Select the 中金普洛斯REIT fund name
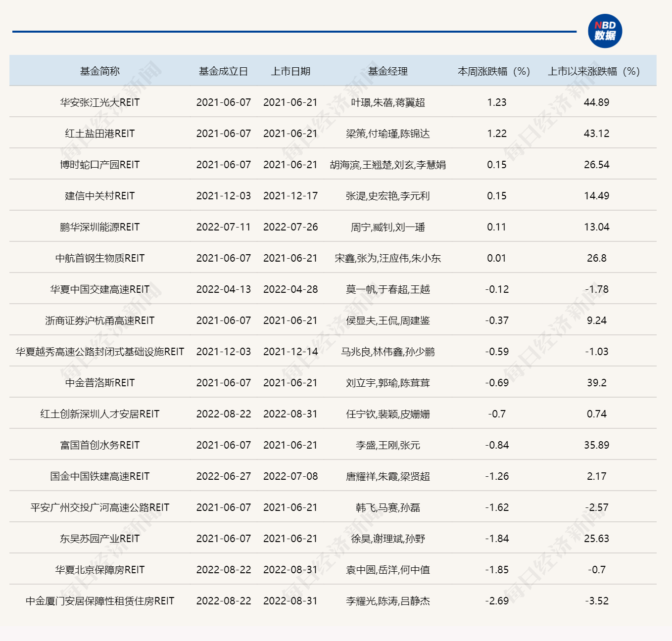This screenshot has height=641, width=672. [100, 383]
